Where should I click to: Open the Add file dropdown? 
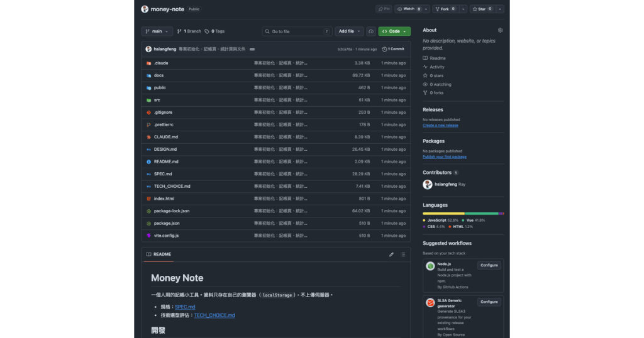click(349, 31)
